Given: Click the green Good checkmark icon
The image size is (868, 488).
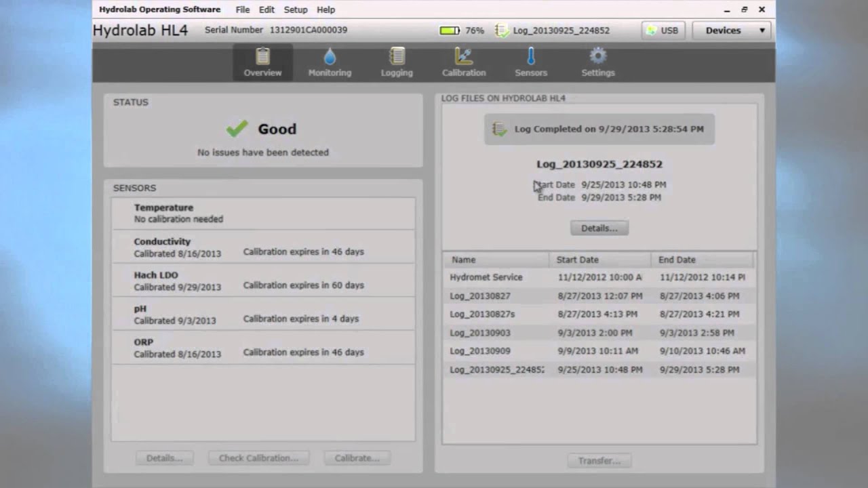Looking at the screenshot, I should pos(237,128).
